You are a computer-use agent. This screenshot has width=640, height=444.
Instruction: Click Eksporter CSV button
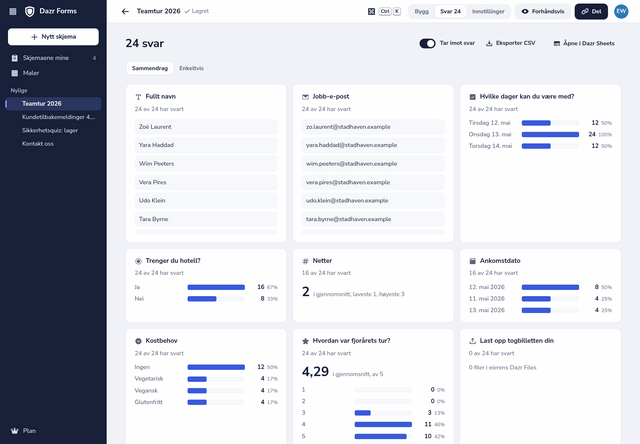pos(511,43)
